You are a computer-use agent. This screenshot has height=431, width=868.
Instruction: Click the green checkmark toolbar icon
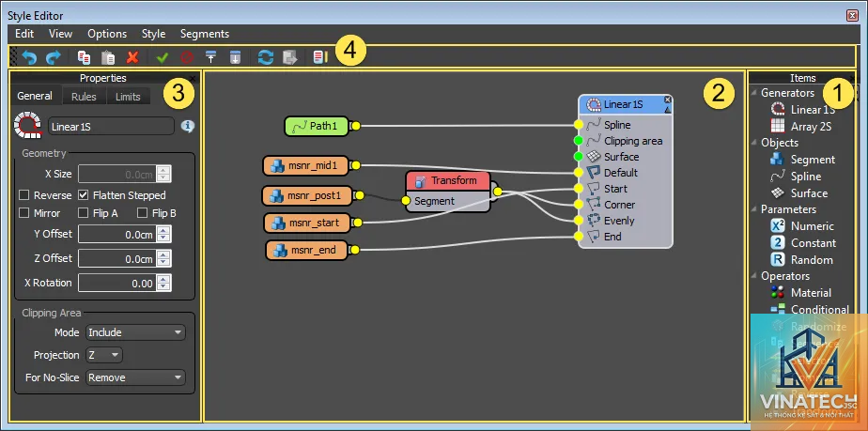(163, 57)
